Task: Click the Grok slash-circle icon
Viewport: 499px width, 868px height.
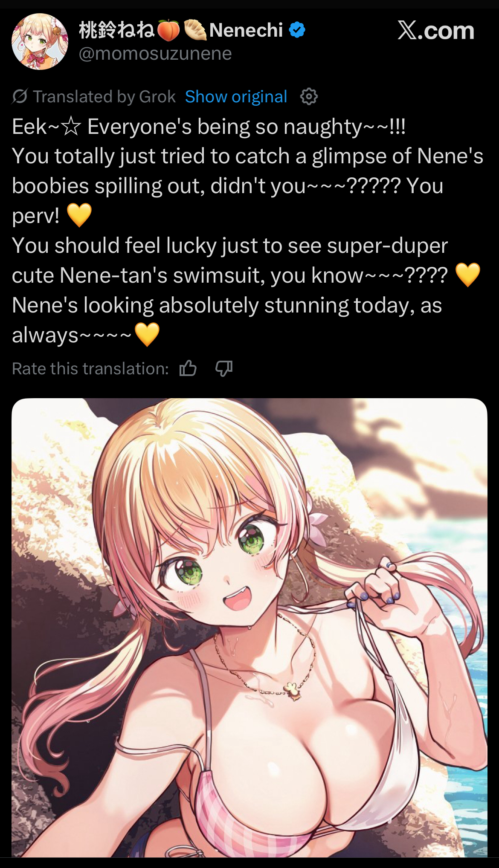Action: click(x=20, y=97)
